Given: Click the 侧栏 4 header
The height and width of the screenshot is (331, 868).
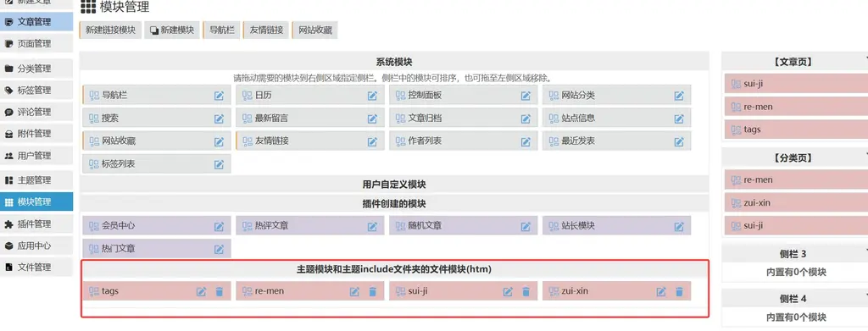Looking at the screenshot, I should (x=795, y=299).
